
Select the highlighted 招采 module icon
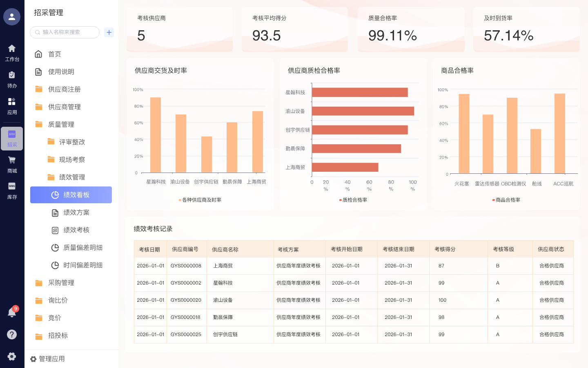tap(12, 138)
